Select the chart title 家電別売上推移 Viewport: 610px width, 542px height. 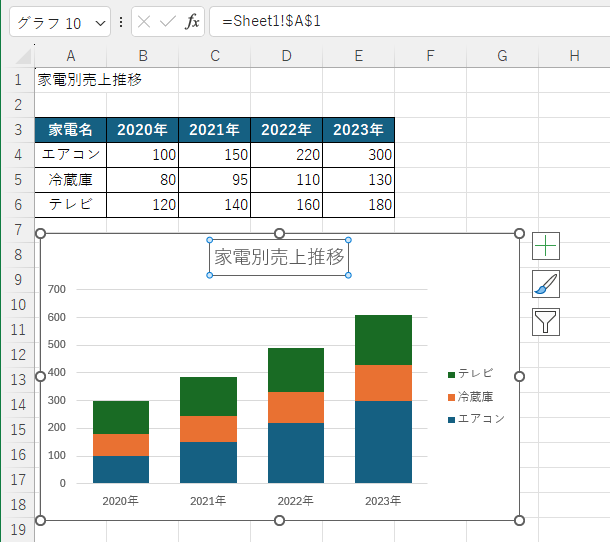click(279, 257)
